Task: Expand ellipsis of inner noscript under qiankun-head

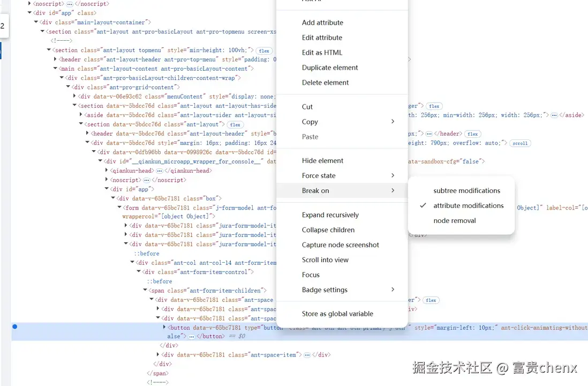Action: coord(147,180)
